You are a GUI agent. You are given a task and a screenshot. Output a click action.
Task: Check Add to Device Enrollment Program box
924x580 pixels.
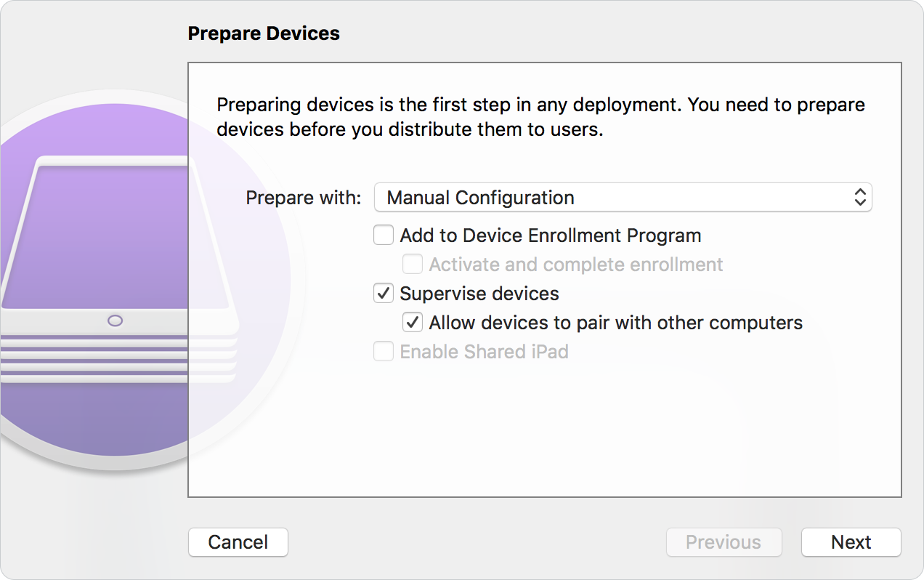click(383, 235)
